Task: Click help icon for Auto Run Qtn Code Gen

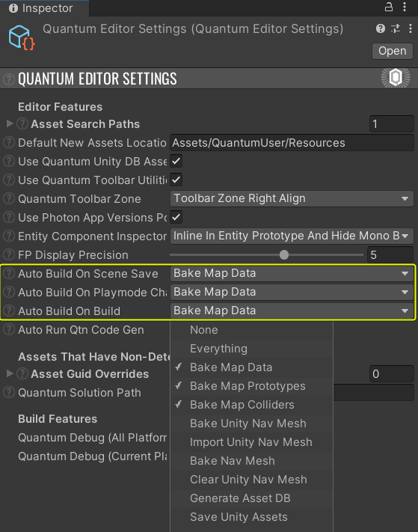Action: (x=9, y=329)
